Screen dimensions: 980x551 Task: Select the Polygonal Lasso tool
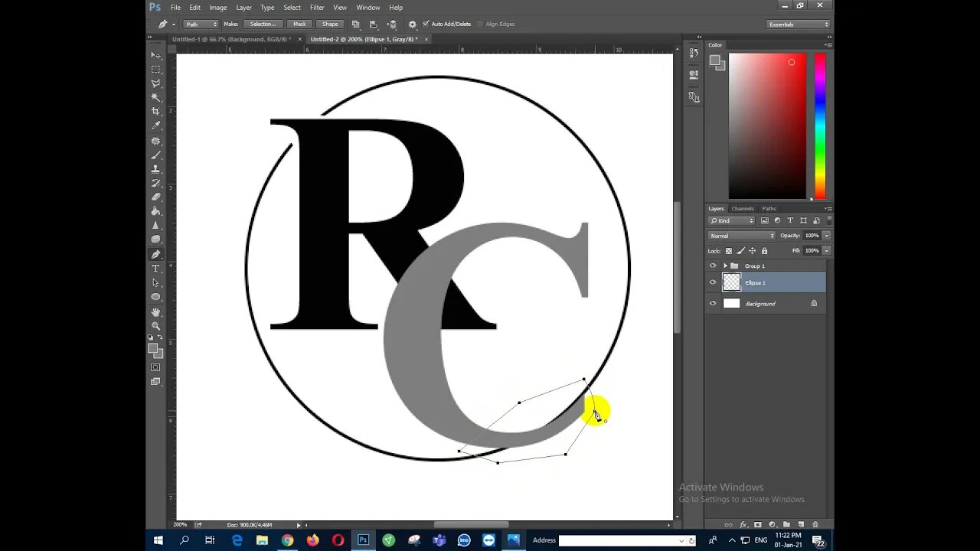(156, 83)
